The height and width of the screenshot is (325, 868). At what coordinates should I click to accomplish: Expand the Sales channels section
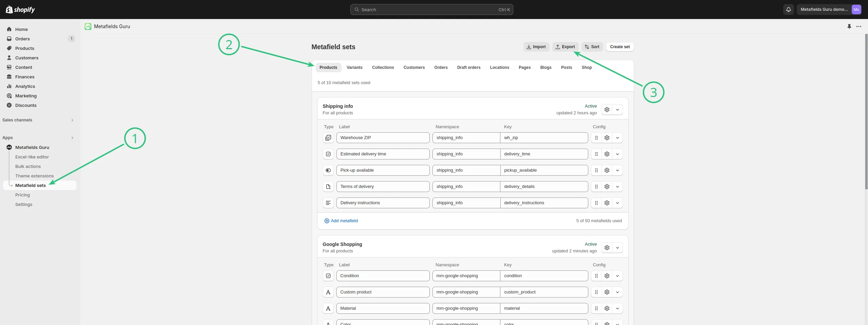tap(72, 120)
